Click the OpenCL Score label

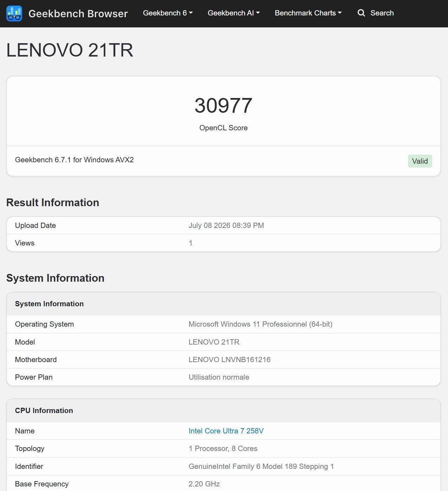pyautogui.click(x=223, y=128)
